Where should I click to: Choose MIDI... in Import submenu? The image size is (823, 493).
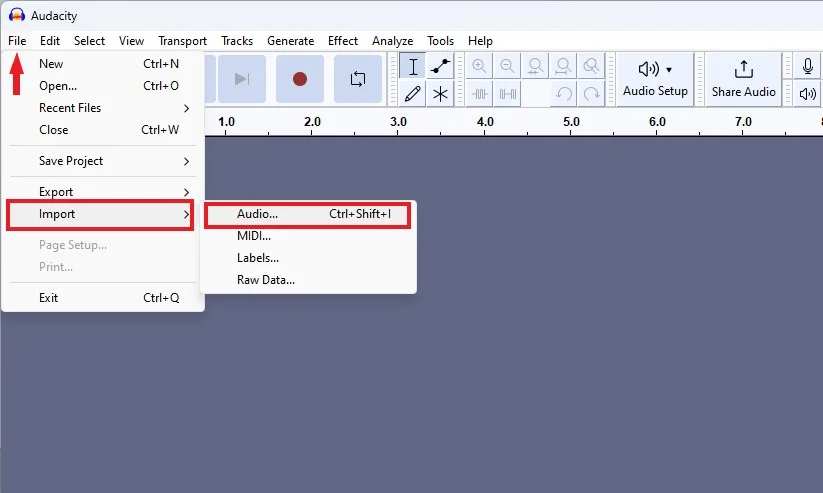point(308,236)
